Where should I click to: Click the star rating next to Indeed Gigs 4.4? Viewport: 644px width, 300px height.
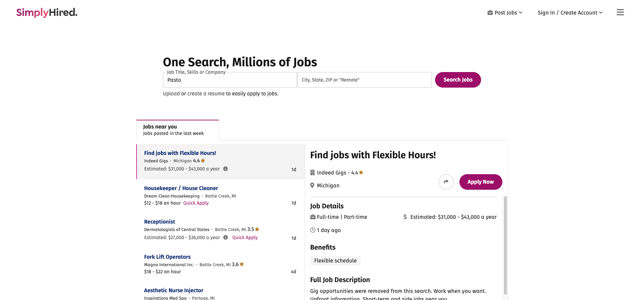[203, 161]
